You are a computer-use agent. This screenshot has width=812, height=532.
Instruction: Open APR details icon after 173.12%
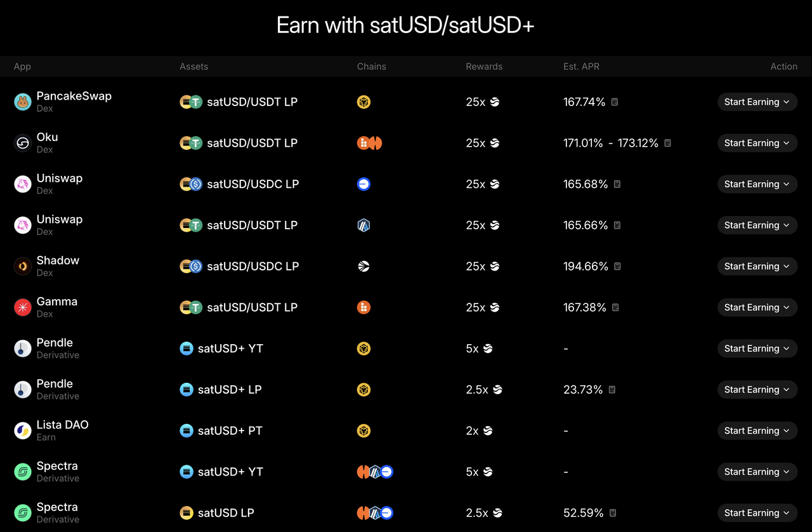[x=667, y=143]
